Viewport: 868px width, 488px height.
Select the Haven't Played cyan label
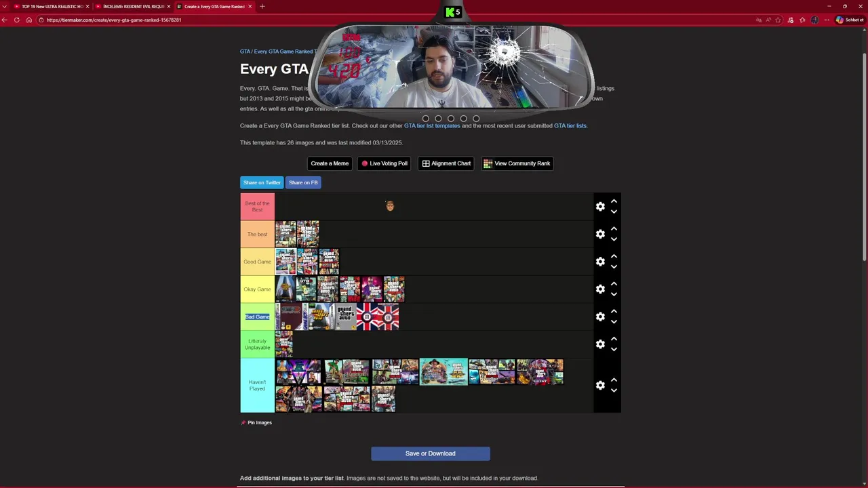tap(257, 385)
